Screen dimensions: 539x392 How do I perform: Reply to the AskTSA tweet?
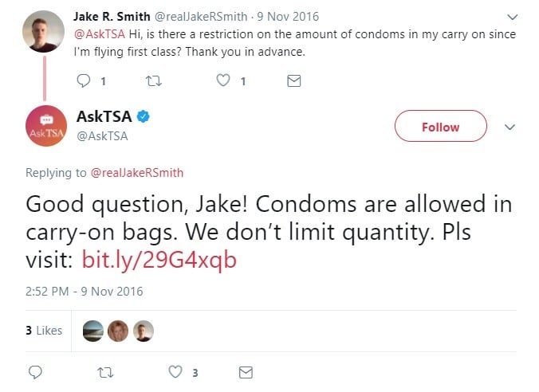point(35,372)
